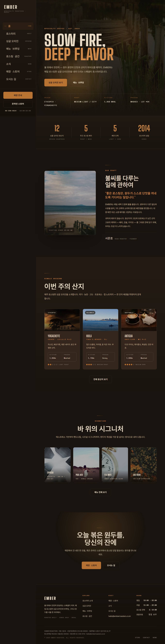Viewport: 165px width, 644px height.
Task: Click the WASHED · LOT #24 process value
Action: click(x=140, y=102)
